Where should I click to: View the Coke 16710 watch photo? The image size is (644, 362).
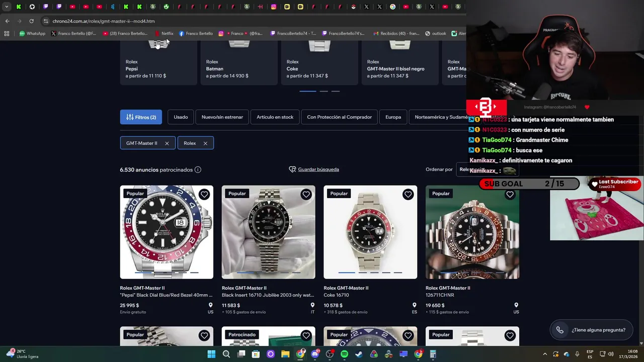pyautogui.click(x=370, y=232)
